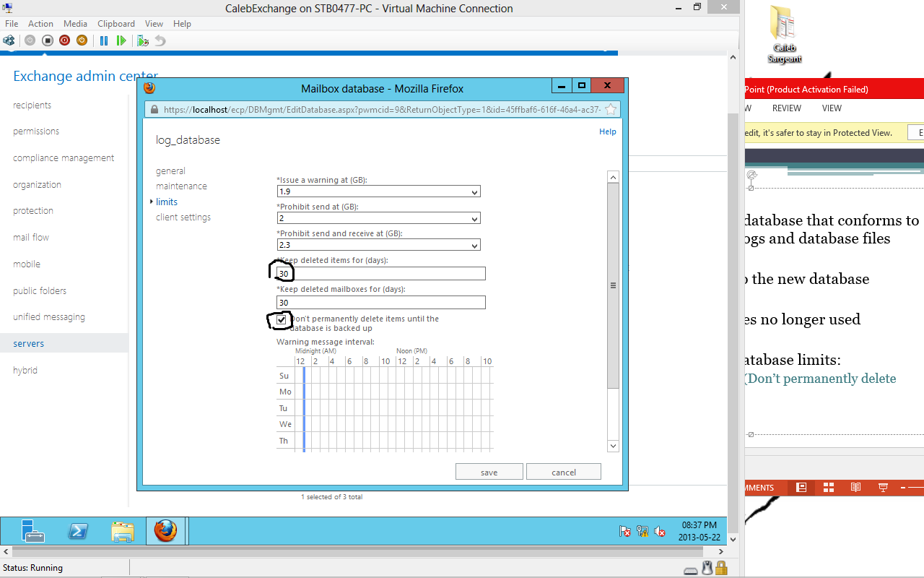Go to mail flow section

click(31, 238)
